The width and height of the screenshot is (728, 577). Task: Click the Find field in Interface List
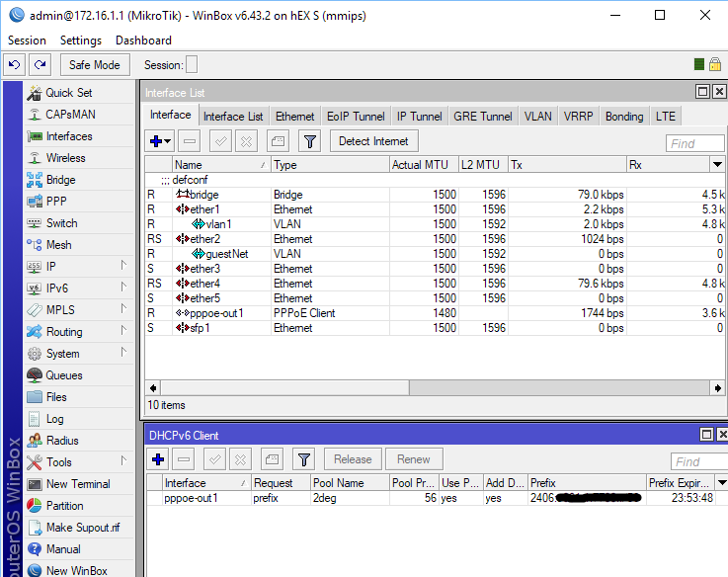(694, 143)
